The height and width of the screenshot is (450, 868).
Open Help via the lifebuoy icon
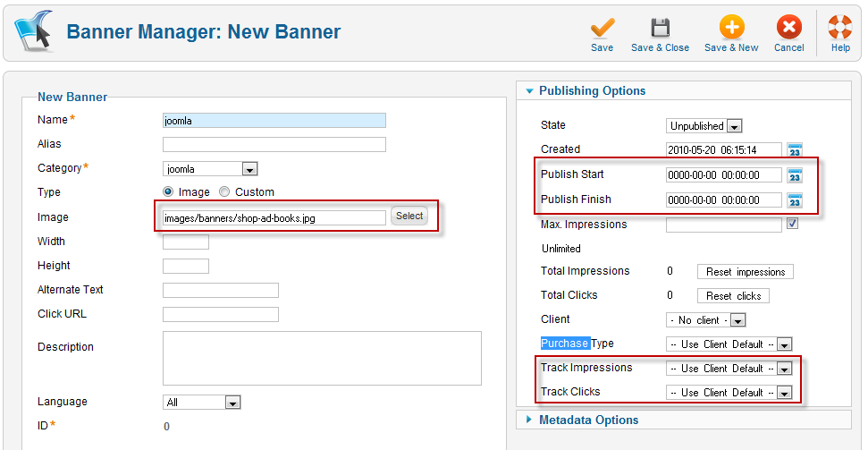pyautogui.click(x=840, y=29)
